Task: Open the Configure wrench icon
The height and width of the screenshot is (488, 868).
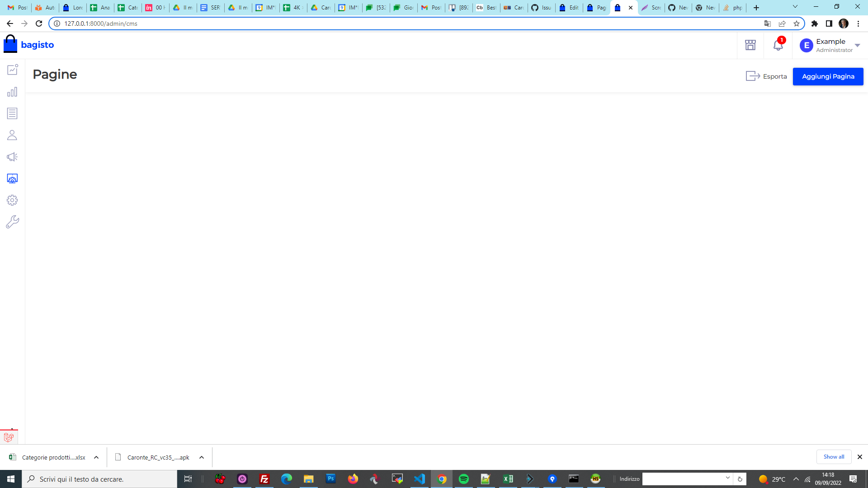Action: pos(12,221)
